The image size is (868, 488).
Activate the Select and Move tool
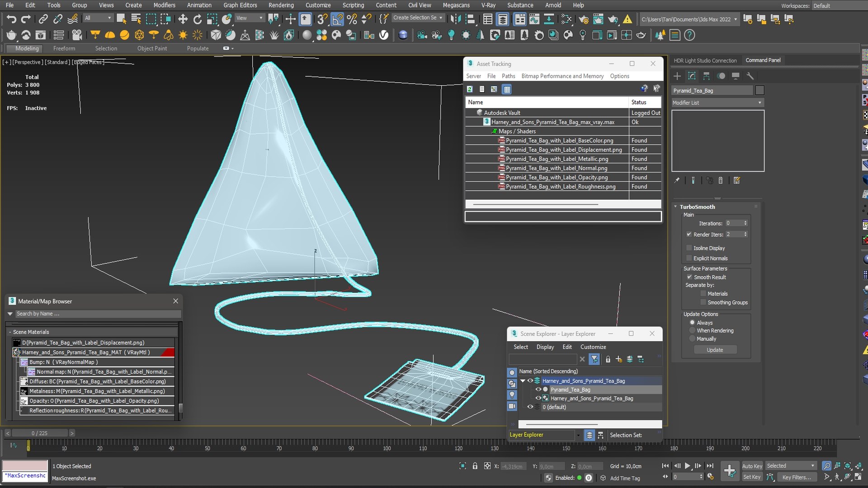pos(183,19)
